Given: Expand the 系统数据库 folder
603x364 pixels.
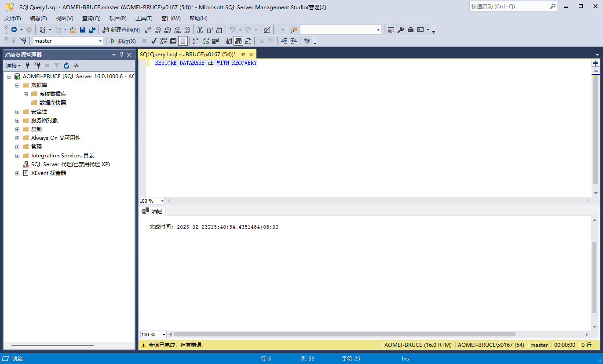Looking at the screenshot, I should click(x=26, y=94).
